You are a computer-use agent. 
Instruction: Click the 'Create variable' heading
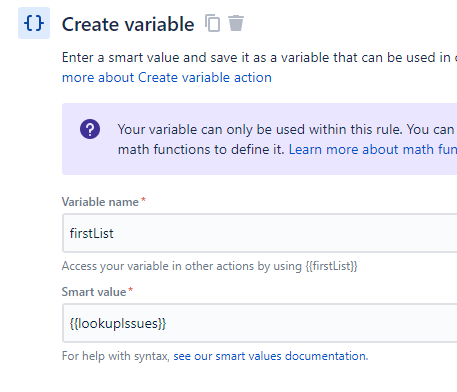(x=128, y=24)
